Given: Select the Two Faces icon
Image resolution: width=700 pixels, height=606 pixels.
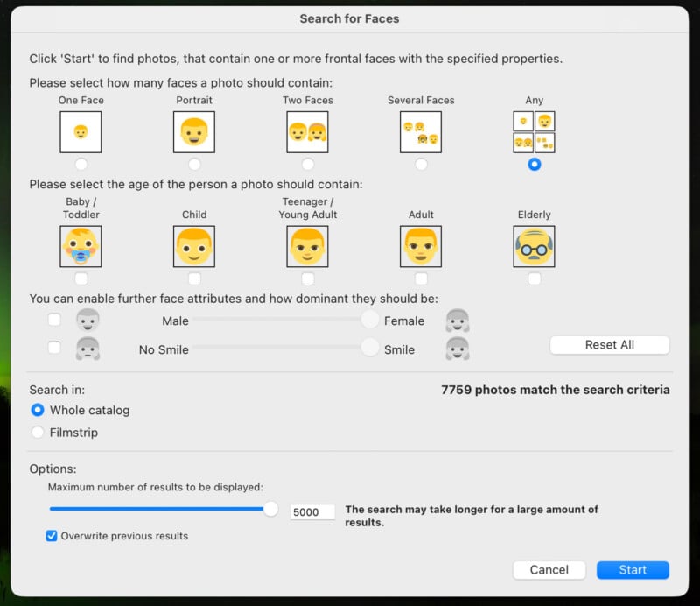Looking at the screenshot, I should coord(307,131).
